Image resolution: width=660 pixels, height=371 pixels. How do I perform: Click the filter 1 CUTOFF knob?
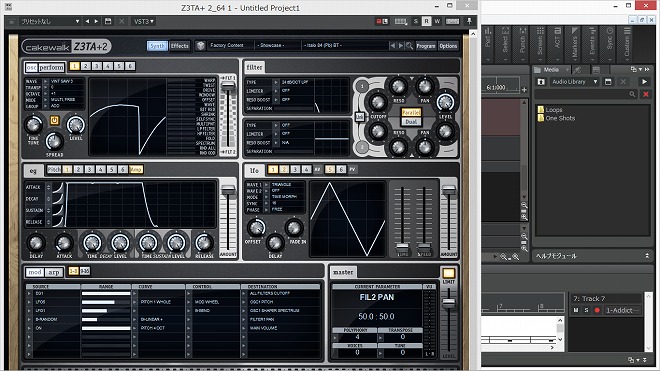pyautogui.click(x=378, y=101)
